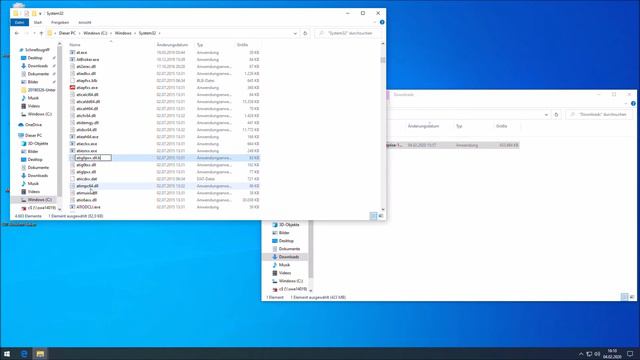Go back using the System32 window's back arrow

[x=17, y=33]
